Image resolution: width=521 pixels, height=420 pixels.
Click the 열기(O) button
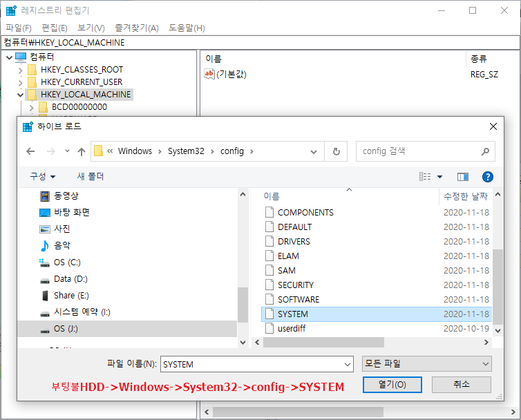392,385
